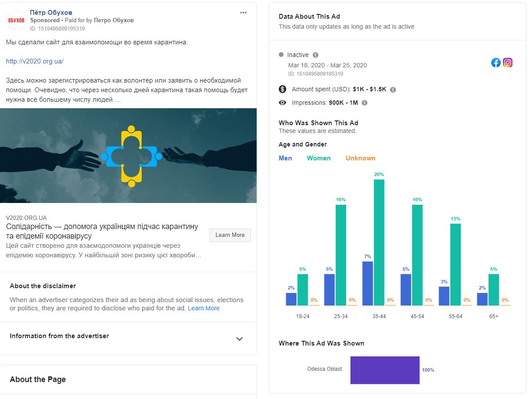Screen dimensions: 532x399
Task: Open the three-dot ad options menu
Action: coord(243,13)
